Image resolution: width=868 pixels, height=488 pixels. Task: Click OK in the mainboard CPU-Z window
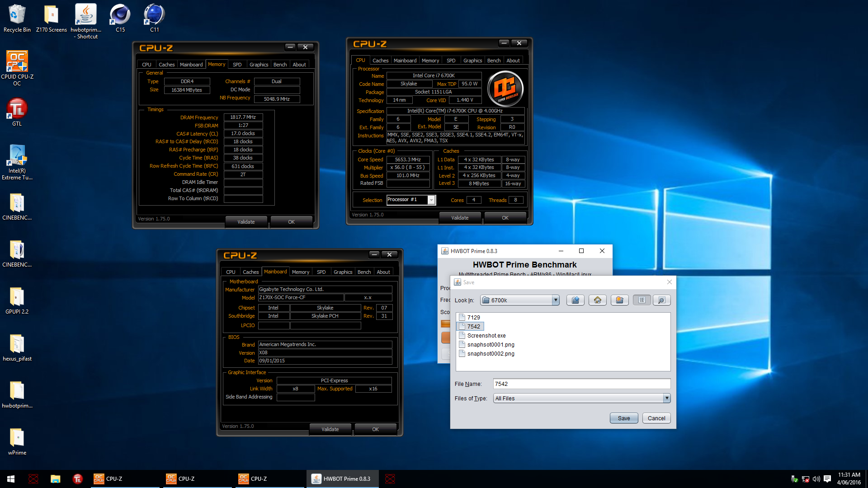pos(375,429)
